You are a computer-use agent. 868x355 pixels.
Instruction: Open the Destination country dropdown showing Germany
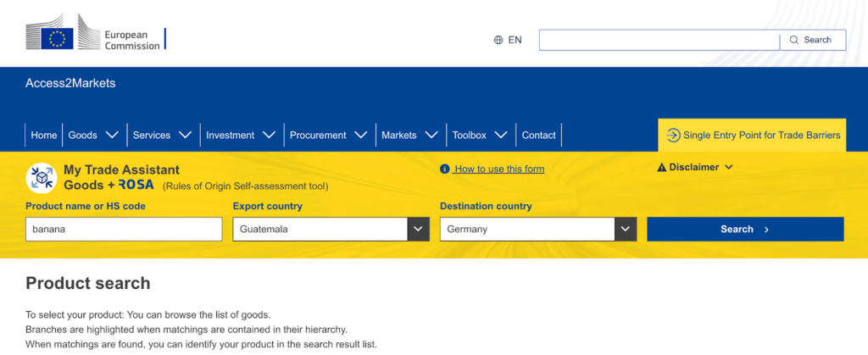point(538,229)
